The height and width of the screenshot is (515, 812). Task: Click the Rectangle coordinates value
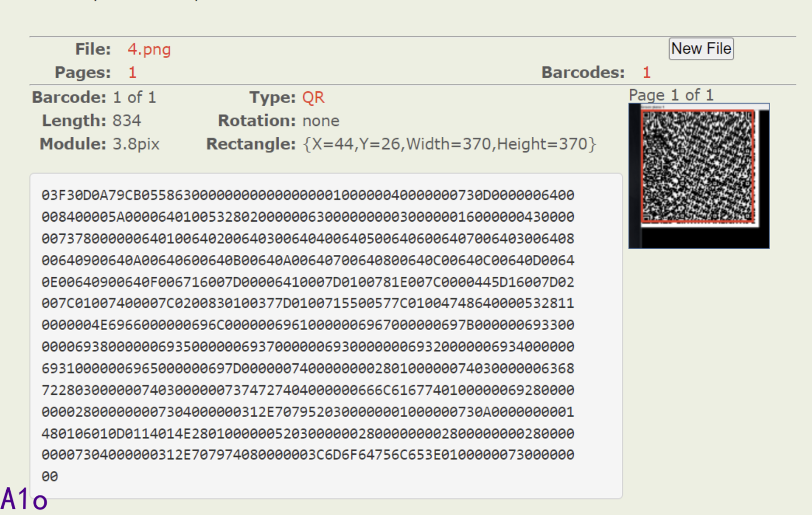[449, 144]
